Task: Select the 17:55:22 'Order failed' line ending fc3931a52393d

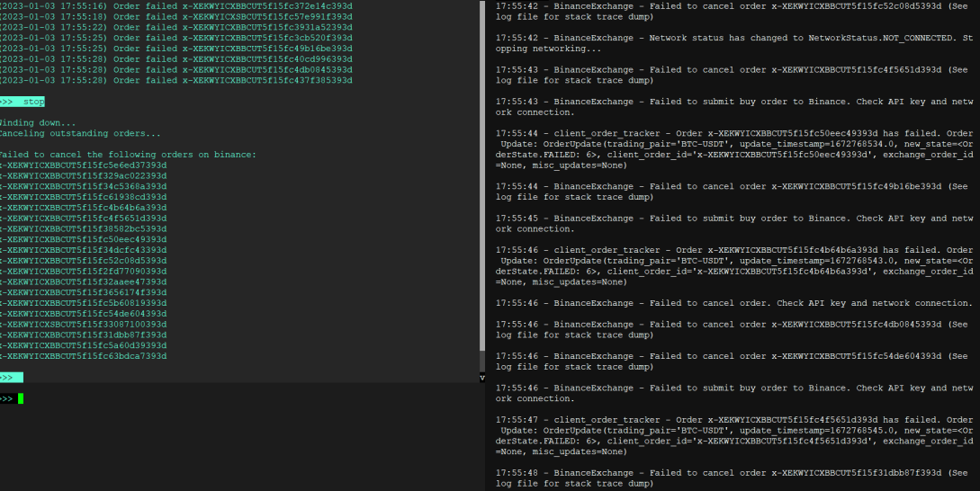Action: pyautogui.click(x=175, y=28)
